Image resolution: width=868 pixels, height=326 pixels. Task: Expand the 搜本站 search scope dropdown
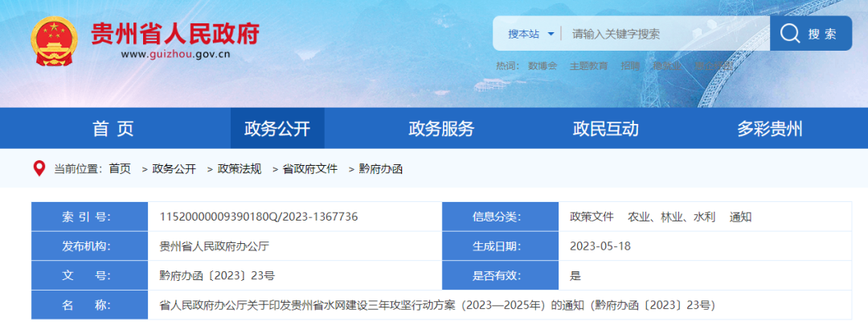tap(531, 34)
